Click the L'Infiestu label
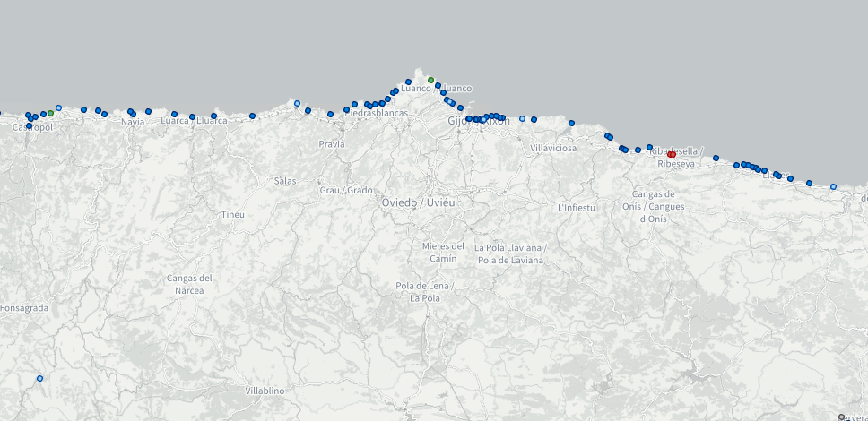Viewport: 868px width, 421px height. point(577,208)
